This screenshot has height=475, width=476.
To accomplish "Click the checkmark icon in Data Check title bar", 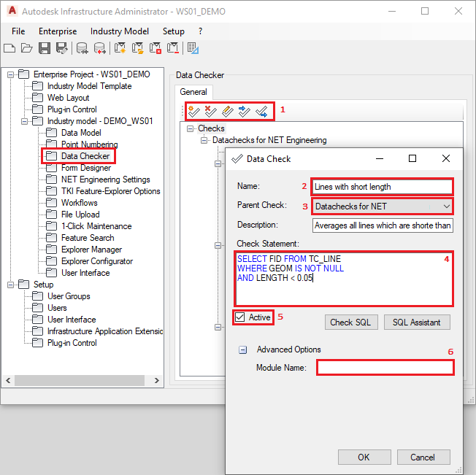I will tap(237, 158).
